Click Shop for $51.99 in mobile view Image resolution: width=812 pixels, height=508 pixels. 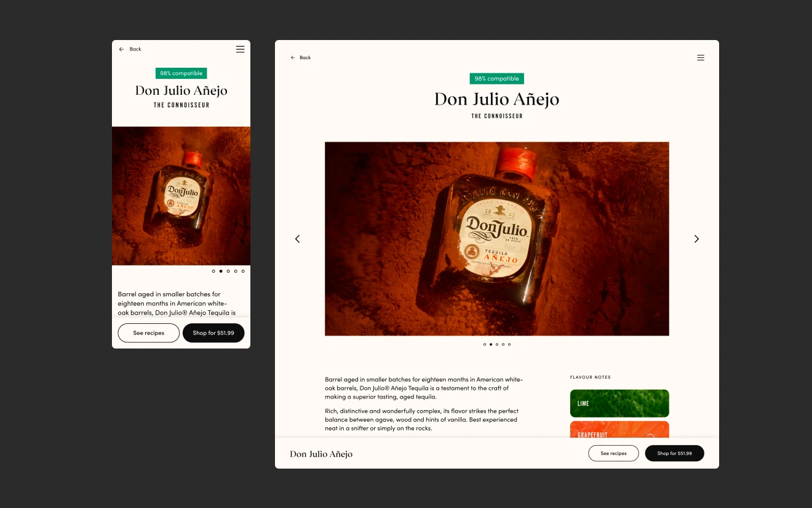point(213,333)
